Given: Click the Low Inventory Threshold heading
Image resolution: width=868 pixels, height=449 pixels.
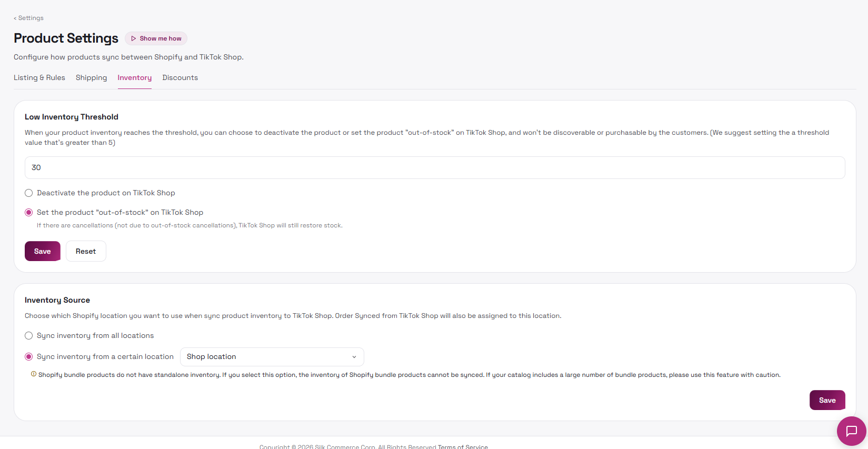Looking at the screenshot, I should [x=72, y=117].
